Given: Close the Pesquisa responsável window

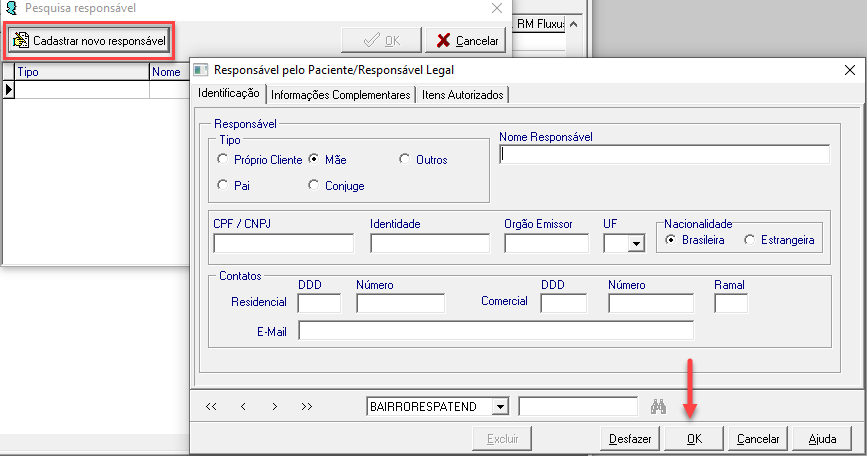Looking at the screenshot, I should pyautogui.click(x=497, y=8).
